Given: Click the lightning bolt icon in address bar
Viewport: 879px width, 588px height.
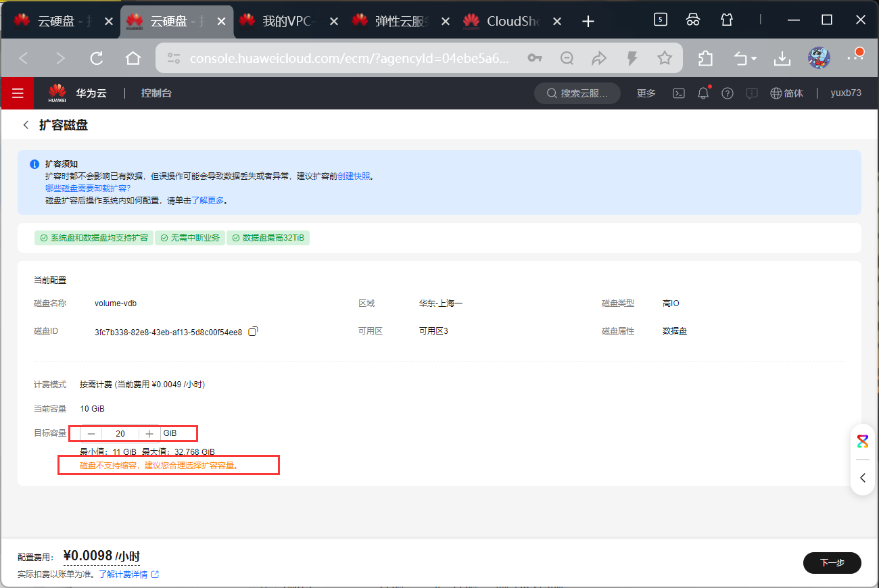Looking at the screenshot, I should coord(632,59).
